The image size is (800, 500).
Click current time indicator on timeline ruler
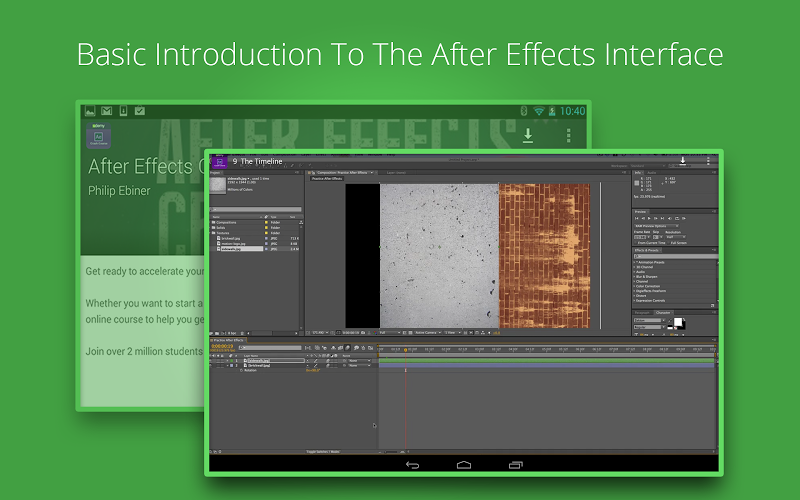click(x=406, y=350)
